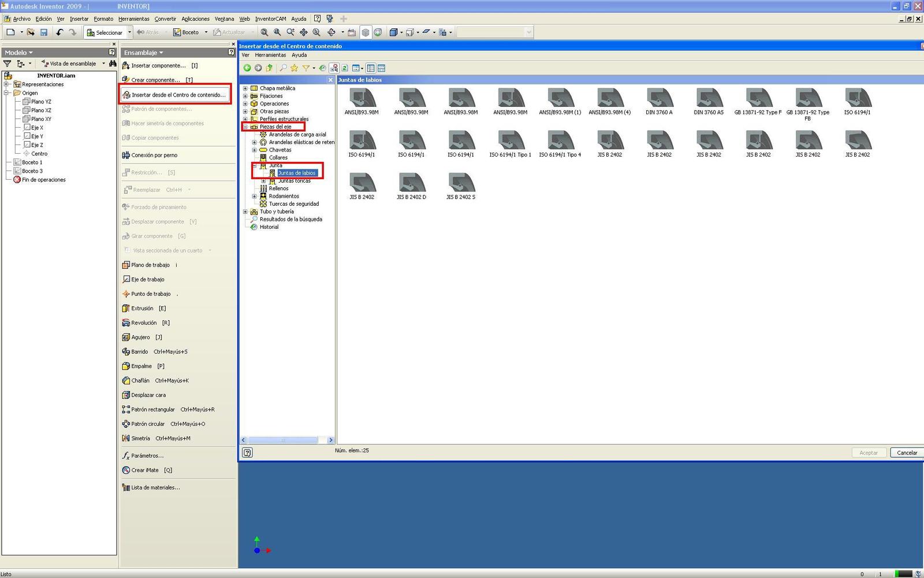924x578 pixels.
Task: Select the Pan tool in the toolbar
Action: pos(303,32)
